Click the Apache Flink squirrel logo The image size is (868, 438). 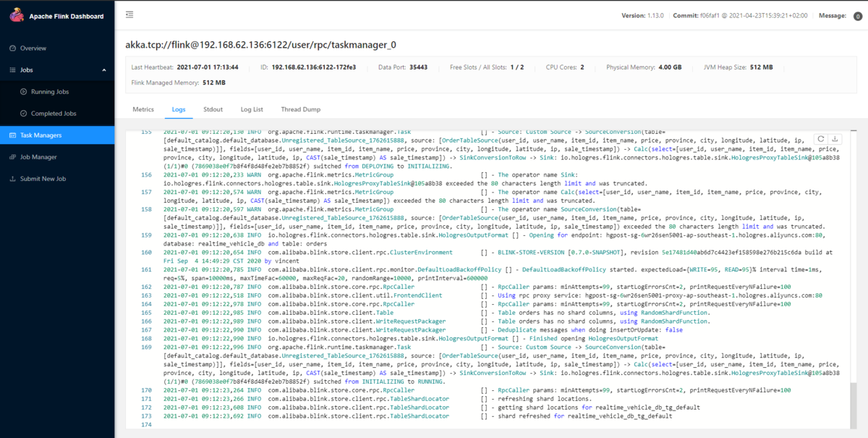coord(15,15)
